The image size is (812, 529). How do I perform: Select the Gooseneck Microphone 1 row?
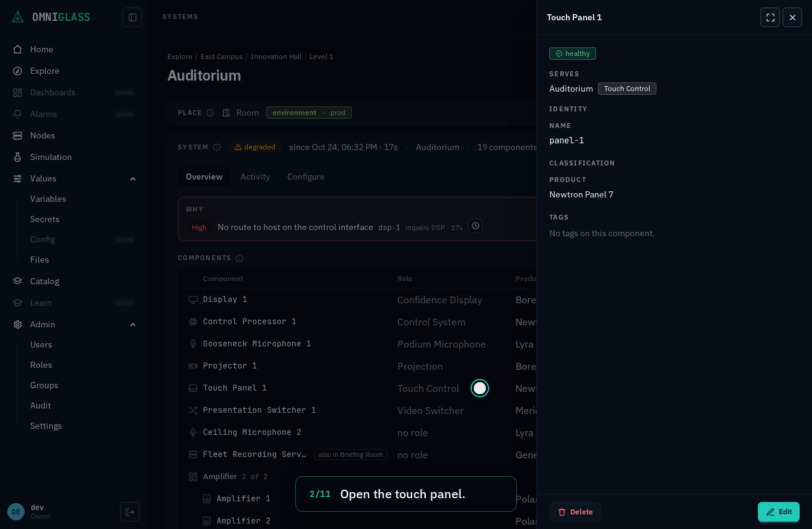(x=357, y=344)
